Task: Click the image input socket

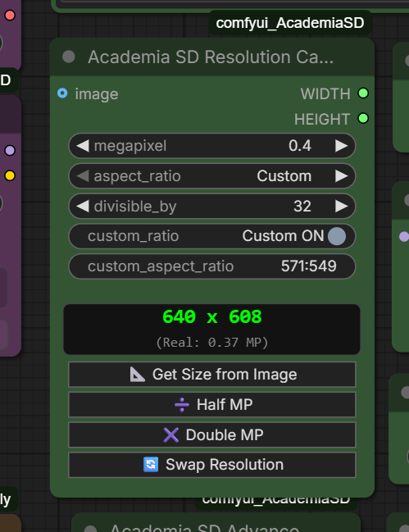Action: click(62, 93)
